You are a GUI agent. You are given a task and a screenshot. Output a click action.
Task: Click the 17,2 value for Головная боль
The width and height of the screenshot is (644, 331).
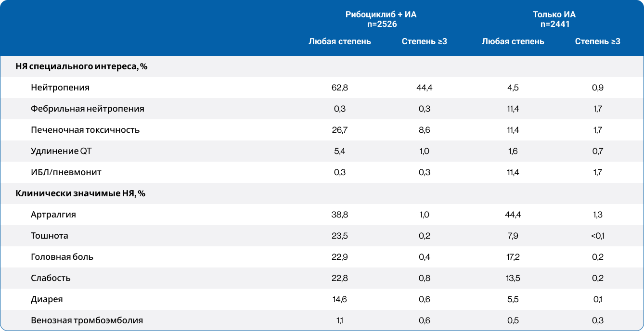[513, 257]
